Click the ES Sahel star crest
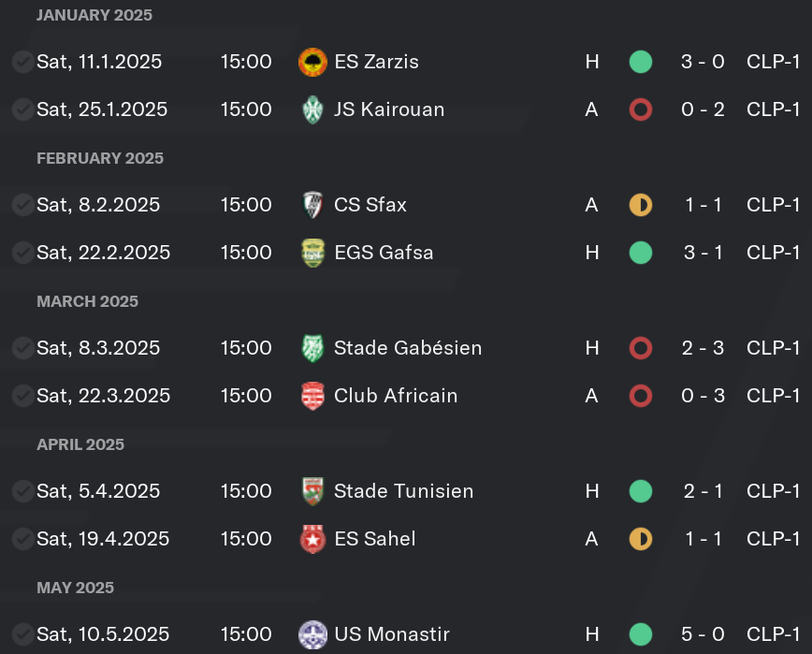812x654 pixels. tap(312, 539)
